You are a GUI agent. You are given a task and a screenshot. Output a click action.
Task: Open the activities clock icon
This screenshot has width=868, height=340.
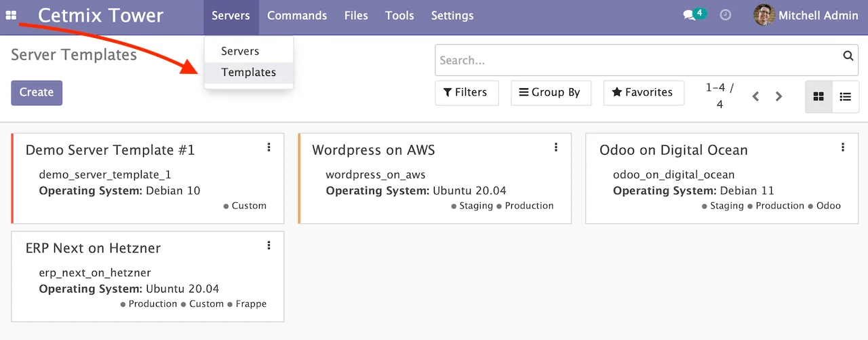[726, 15]
